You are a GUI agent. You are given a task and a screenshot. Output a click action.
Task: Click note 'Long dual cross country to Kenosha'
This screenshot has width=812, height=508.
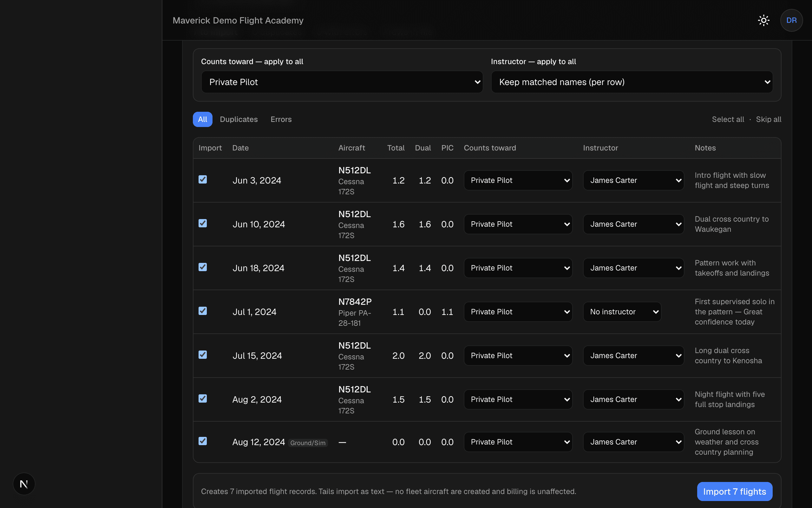tap(728, 356)
